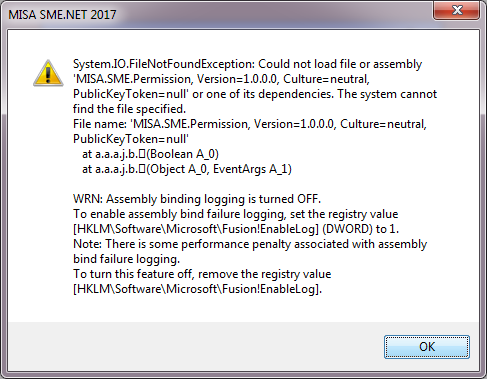Click the "or one of its dependencies" line
The width and height of the screenshot is (487, 379).
[x=255, y=94]
